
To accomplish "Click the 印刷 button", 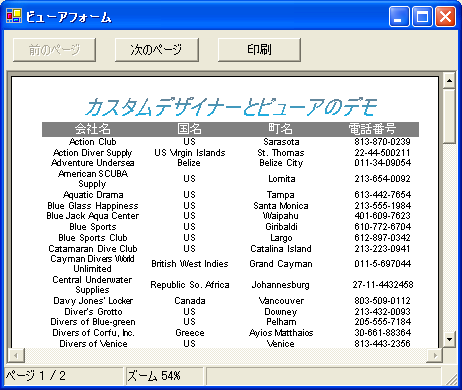I will pyautogui.click(x=259, y=50).
